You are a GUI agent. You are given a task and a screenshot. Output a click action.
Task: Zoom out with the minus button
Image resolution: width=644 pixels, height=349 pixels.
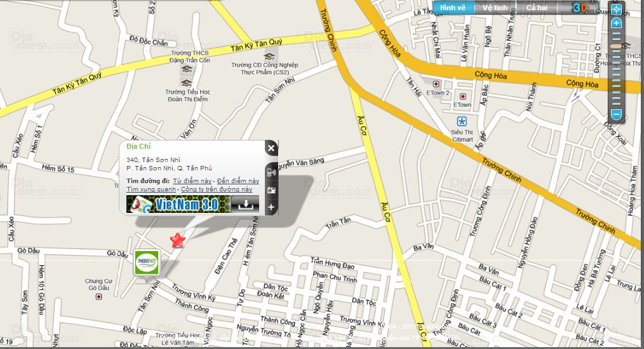616,114
